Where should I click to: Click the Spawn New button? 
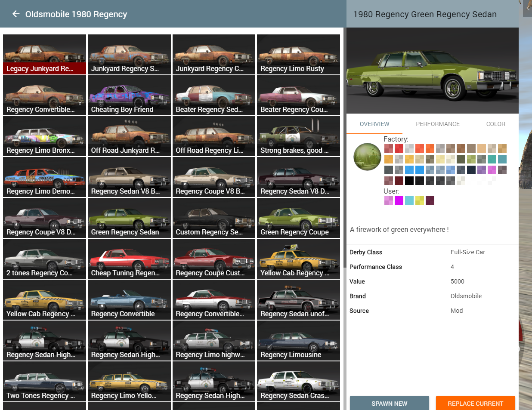point(390,403)
